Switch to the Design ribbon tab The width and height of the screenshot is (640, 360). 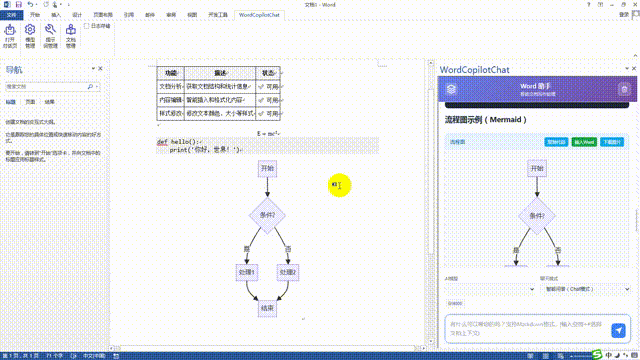point(77,15)
